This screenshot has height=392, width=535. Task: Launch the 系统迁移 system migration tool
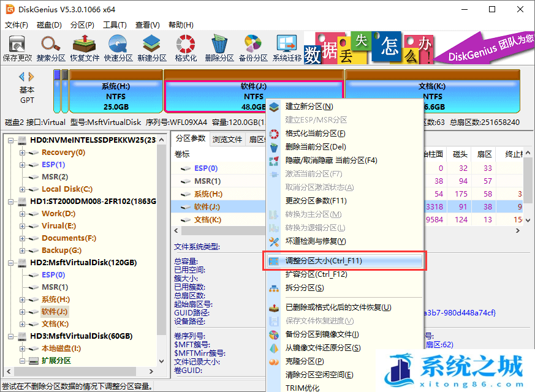pyautogui.click(x=287, y=48)
